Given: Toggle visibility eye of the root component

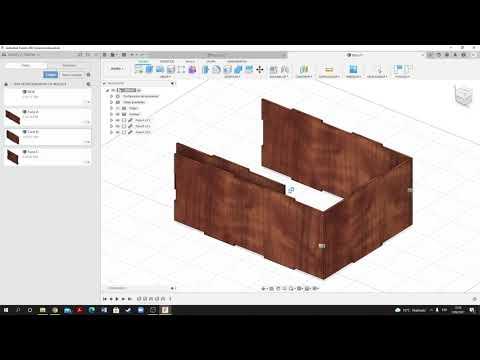Looking at the screenshot, I should 113,90.
